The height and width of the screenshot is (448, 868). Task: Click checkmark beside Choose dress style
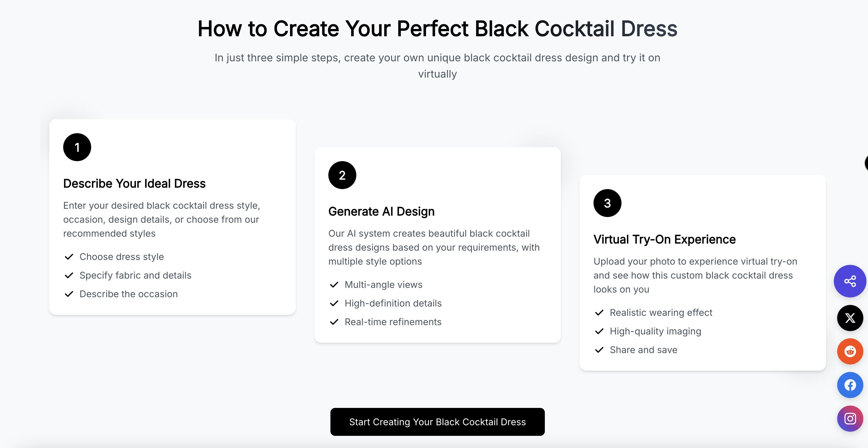(69, 257)
